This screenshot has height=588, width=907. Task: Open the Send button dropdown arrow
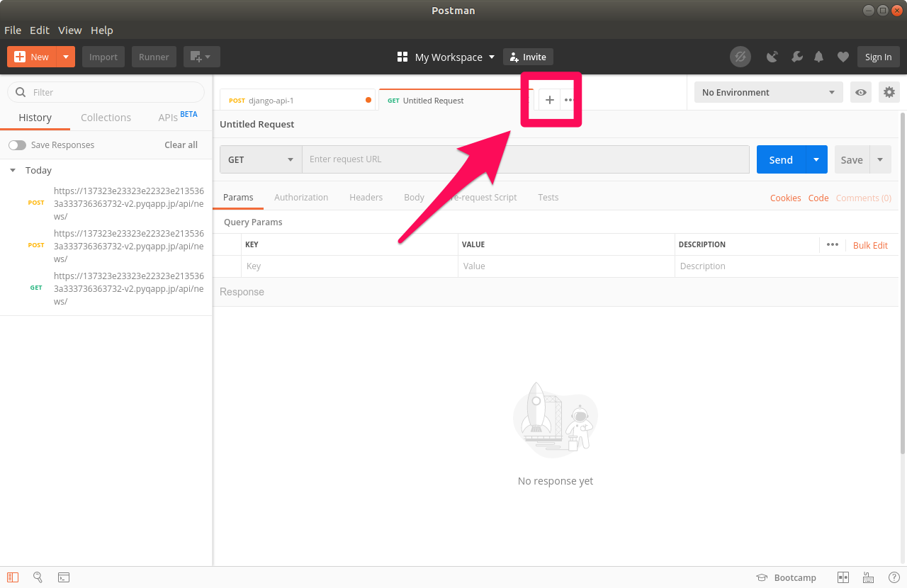pos(816,159)
